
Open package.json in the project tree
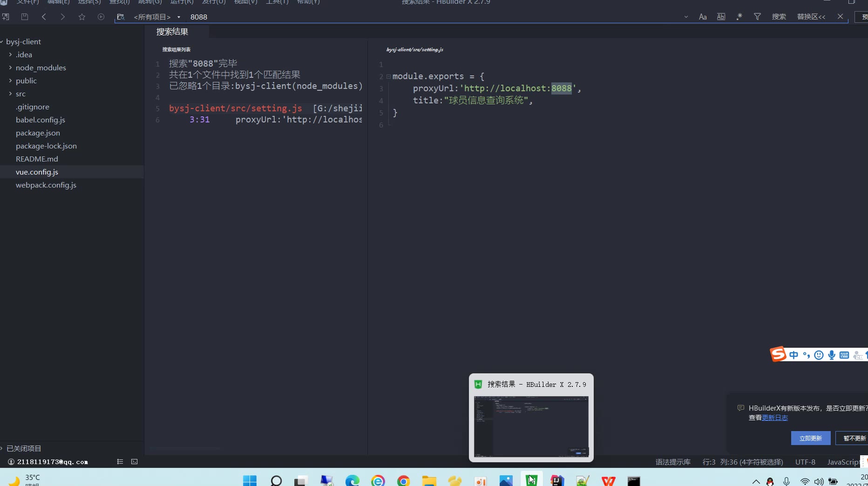[38, 133]
